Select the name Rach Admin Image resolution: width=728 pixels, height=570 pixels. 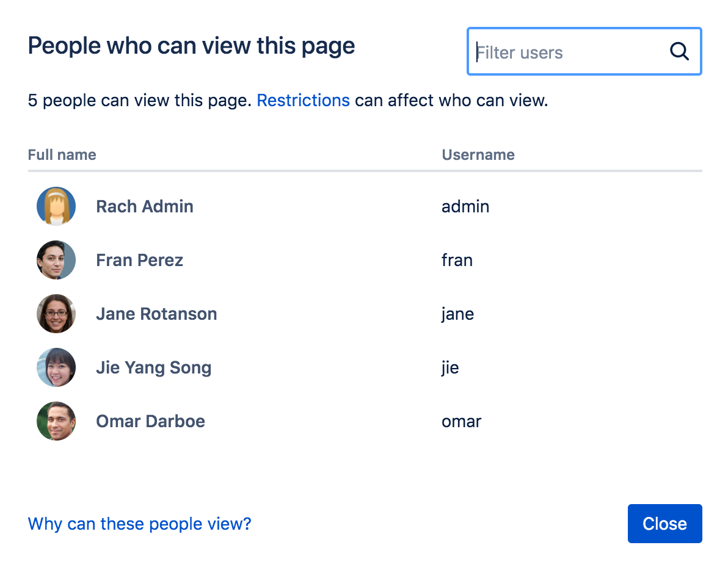[145, 206]
